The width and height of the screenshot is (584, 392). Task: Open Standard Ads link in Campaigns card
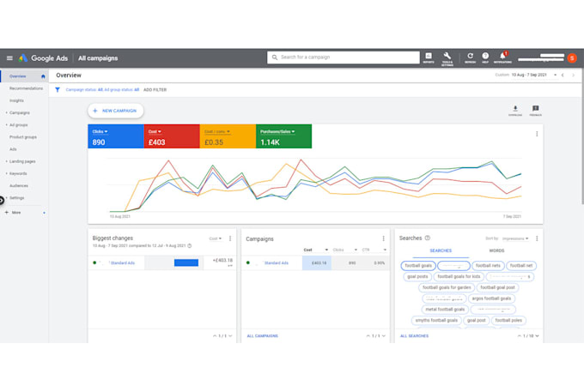pyautogui.click(x=276, y=263)
